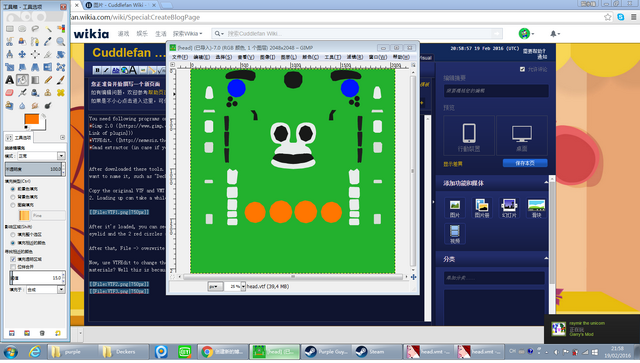Click the fill pattern preview swatch
Screen dimensions: 640x363
tap(24, 215)
